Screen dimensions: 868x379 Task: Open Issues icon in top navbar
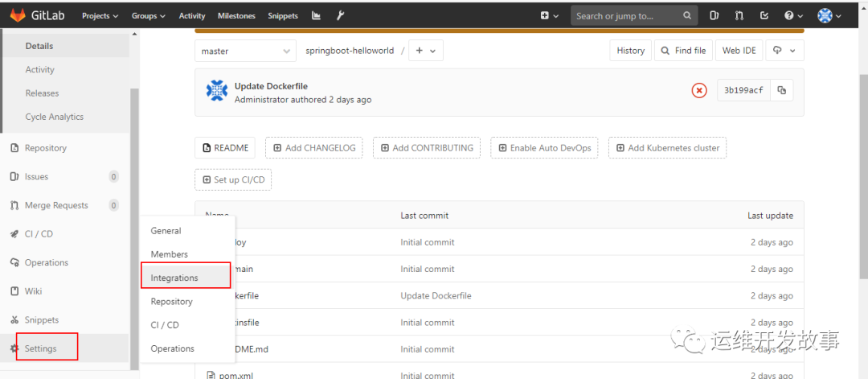714,16
